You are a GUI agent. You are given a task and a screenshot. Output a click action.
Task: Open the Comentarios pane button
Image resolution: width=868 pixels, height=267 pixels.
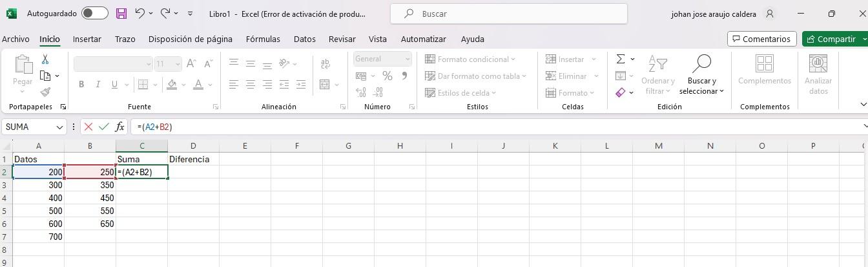(x=761, y=39)
